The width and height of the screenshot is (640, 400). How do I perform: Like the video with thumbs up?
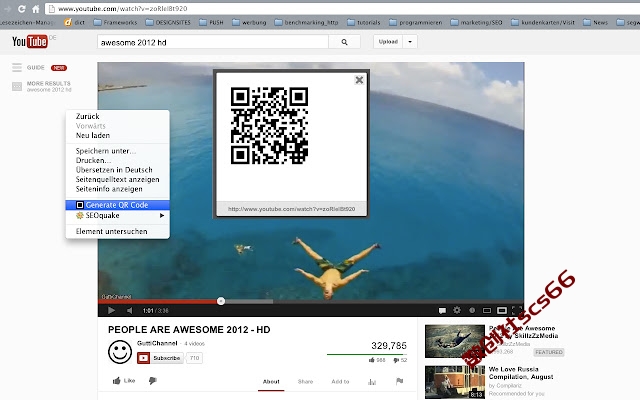pyautogui.click(x=123, y=380)
